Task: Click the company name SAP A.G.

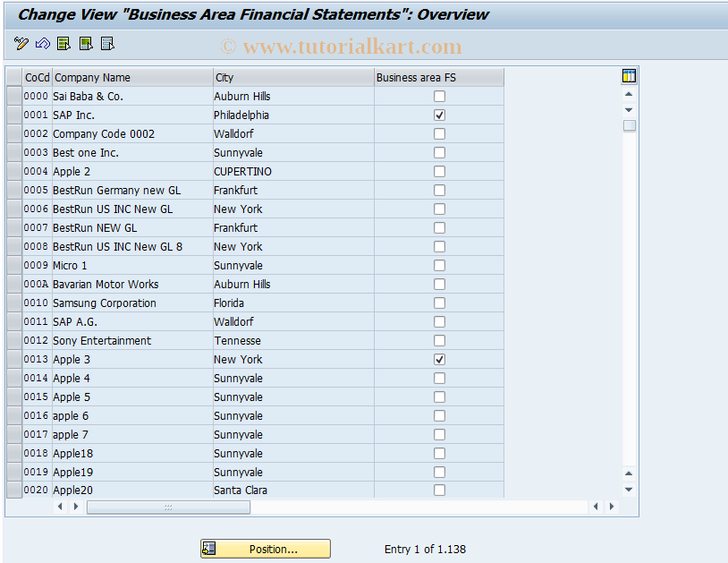Action: pos(75,322)
